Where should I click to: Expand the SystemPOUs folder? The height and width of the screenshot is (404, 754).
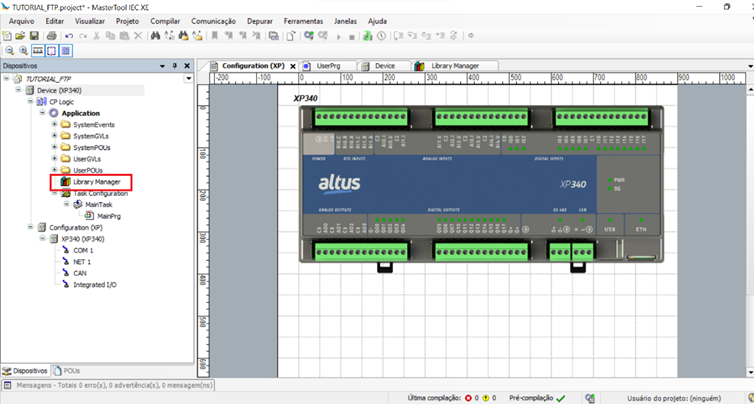tap(54, 147)
